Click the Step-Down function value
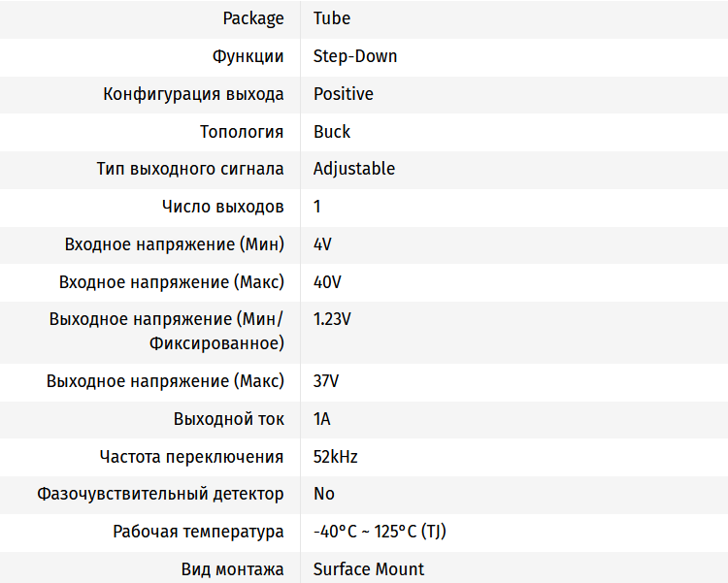The width and height of the screenshot is (728, 583). 355,56
